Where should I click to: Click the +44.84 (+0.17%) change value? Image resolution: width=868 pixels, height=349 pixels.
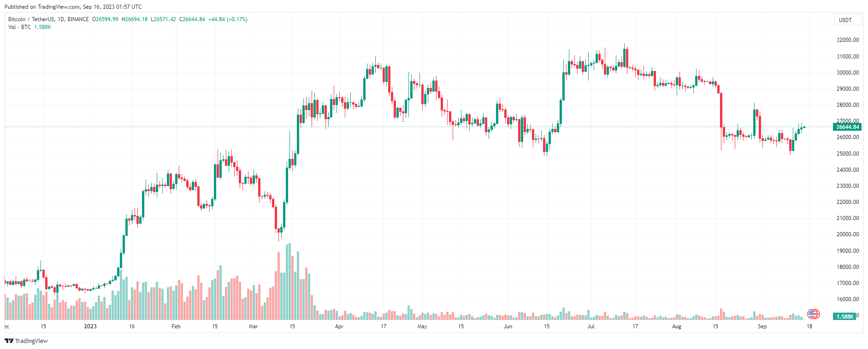tap(228, 19)
